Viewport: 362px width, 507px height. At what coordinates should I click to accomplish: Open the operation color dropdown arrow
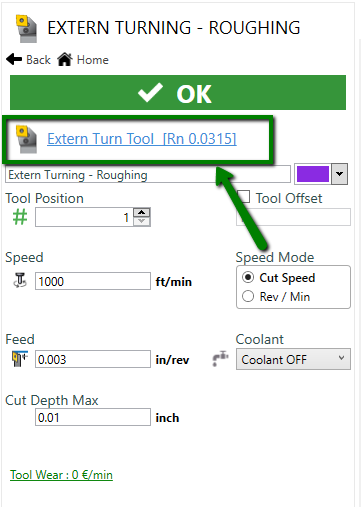click(339, 174)
